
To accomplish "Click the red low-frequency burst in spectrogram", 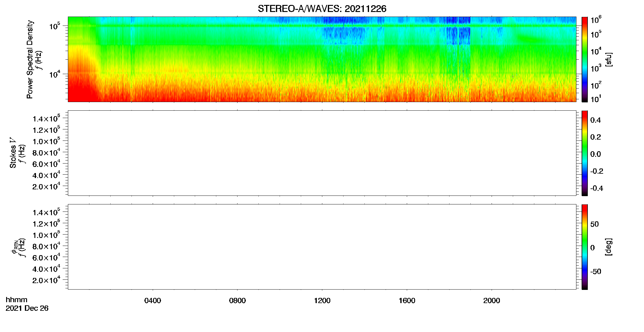I will tap(81, 83).
